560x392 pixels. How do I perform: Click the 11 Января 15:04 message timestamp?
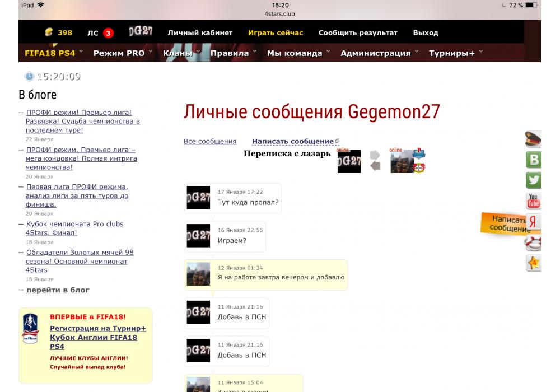tap(240, 382)
